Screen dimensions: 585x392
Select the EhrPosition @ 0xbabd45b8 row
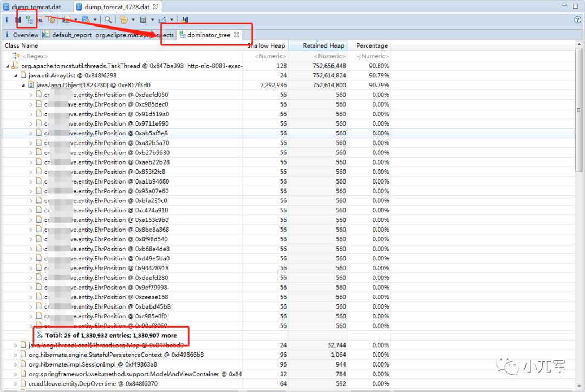288,306
